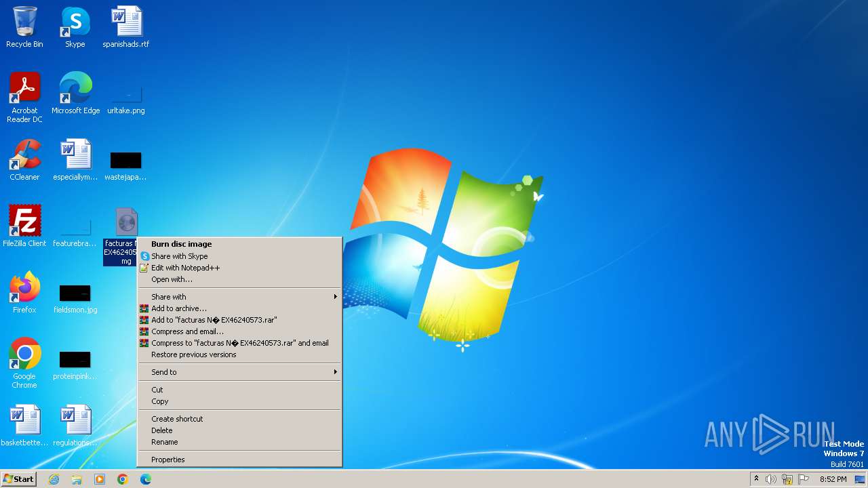Choose Restore previous versions
868x488 pixels.
point(239,354)
